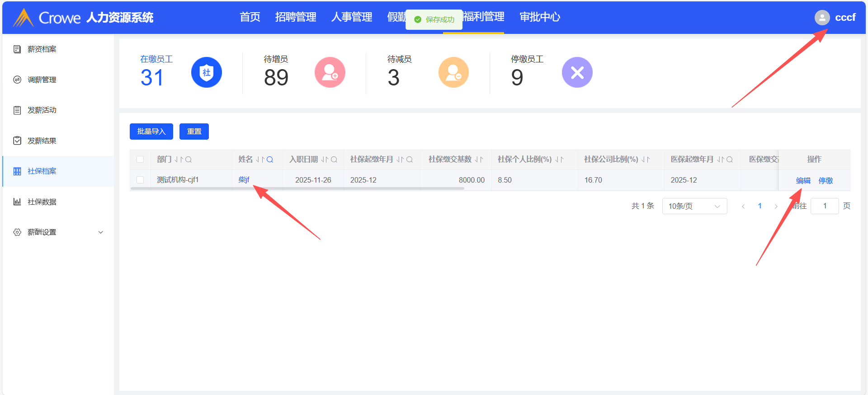
Task: Open the 发薪结果 sidebar icon
Action: pyautogui.click(x=17, y=141)
